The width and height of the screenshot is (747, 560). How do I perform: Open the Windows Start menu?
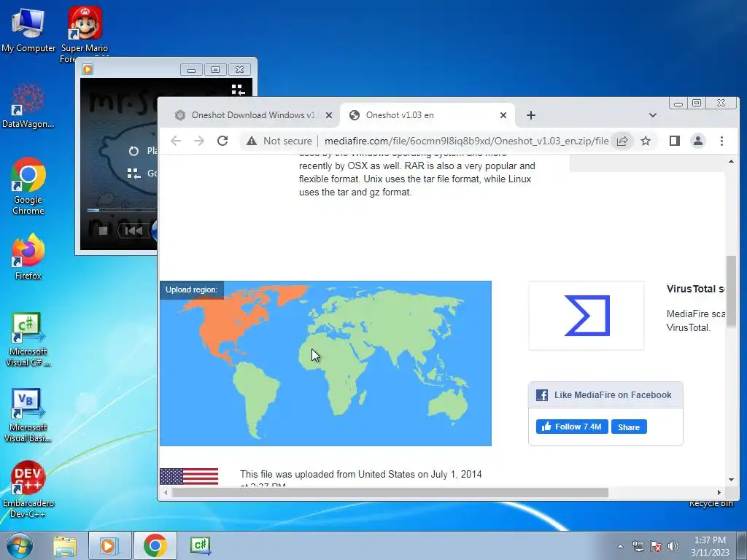(20, 545)
